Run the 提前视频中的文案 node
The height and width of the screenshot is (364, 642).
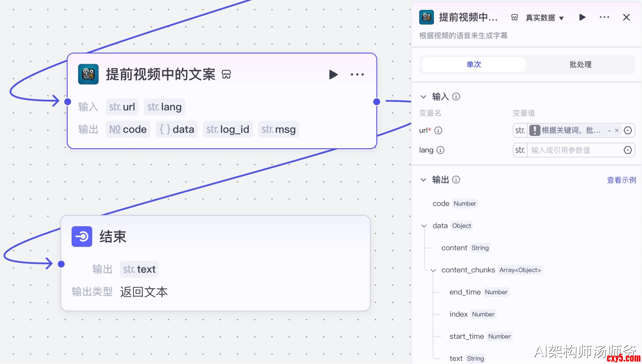pos(333,75)
